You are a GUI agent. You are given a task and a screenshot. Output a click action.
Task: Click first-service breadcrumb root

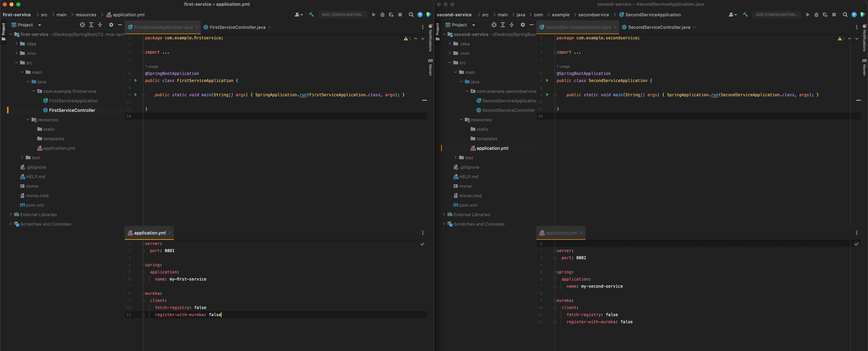(16, 15)
